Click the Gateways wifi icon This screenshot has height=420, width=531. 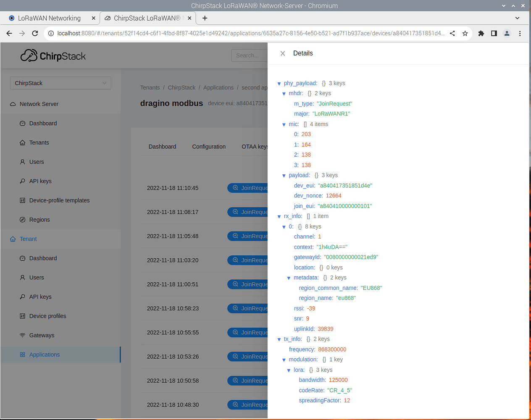[x=22, y=335]
